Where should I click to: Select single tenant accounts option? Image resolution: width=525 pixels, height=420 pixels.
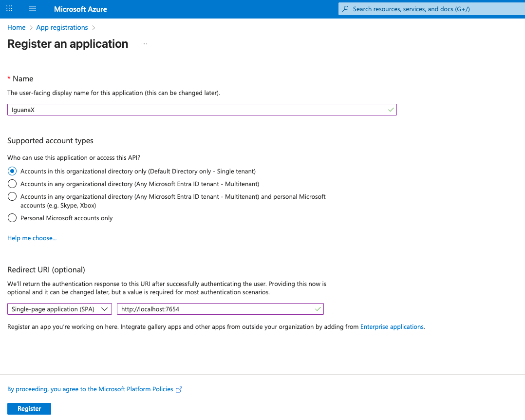(13, 172)
